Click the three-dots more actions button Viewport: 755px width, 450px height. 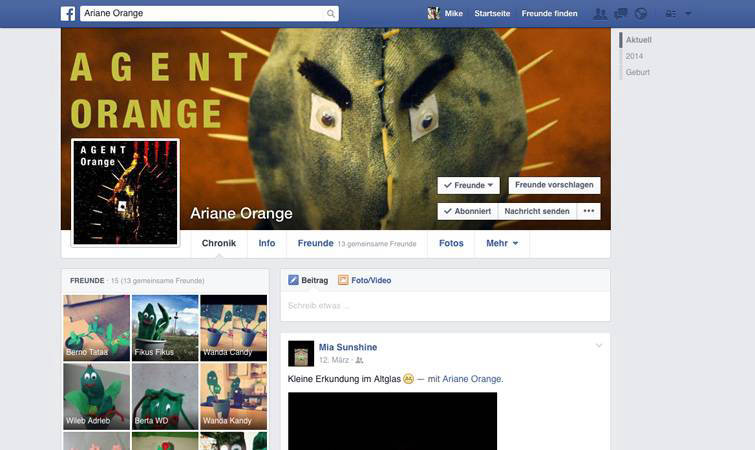pyautogui.click(x=589, y=211)
